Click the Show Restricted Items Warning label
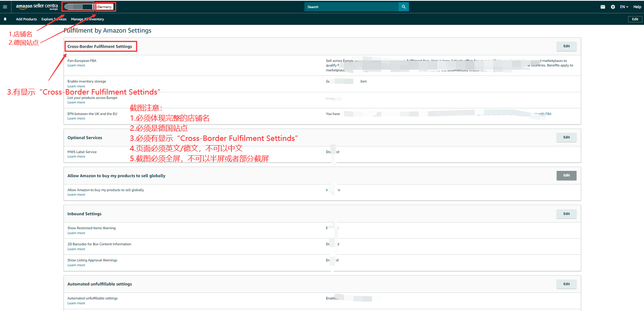This screenshot has height=311, width=644. click(92, 228)
